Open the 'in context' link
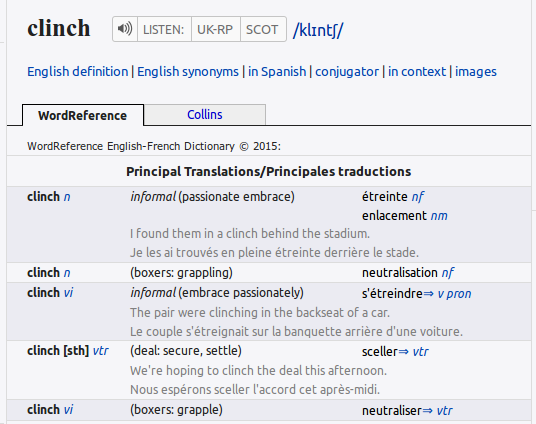This screenshot has height=424, width=536. point(417,72)
